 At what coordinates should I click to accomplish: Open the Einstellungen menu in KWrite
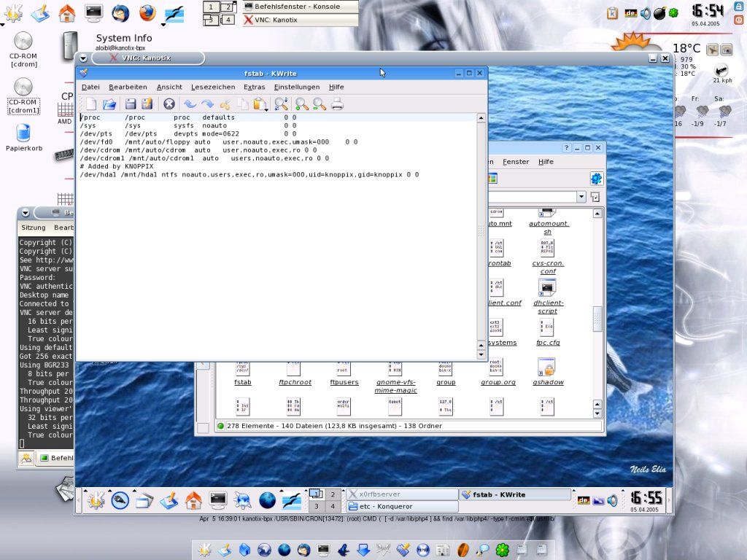click(x=296, y=87)
